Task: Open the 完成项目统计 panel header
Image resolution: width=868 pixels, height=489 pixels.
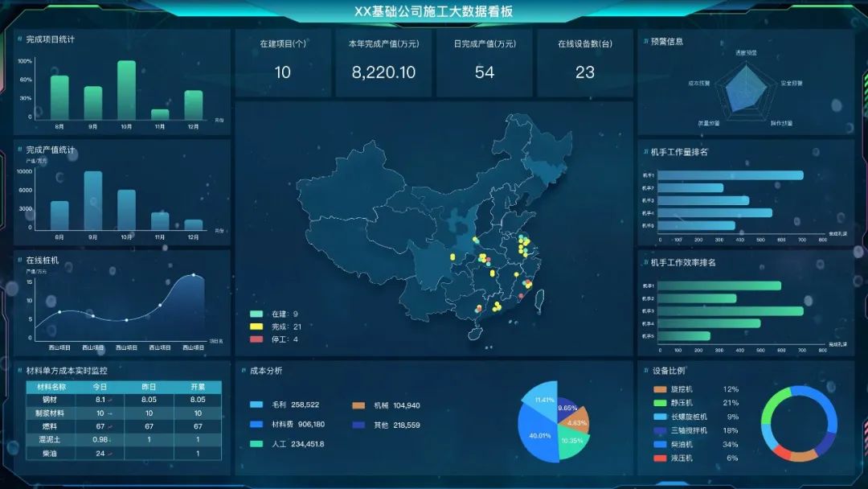Action: [x=50, y=39]
